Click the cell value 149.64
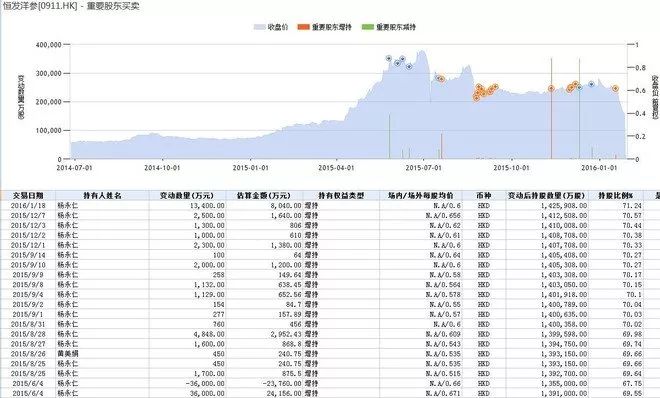660x398 pixels. point(290,275)
